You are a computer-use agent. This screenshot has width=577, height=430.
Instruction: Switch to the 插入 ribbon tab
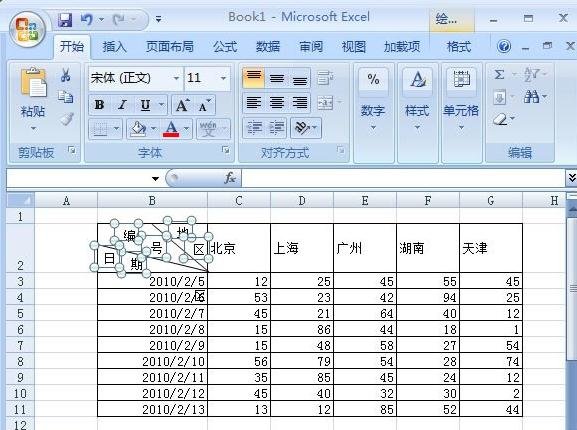pos(114,47)
